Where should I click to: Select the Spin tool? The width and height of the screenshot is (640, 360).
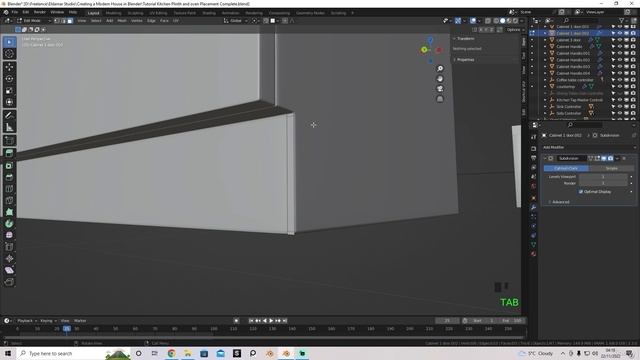[x=9, y=224]
